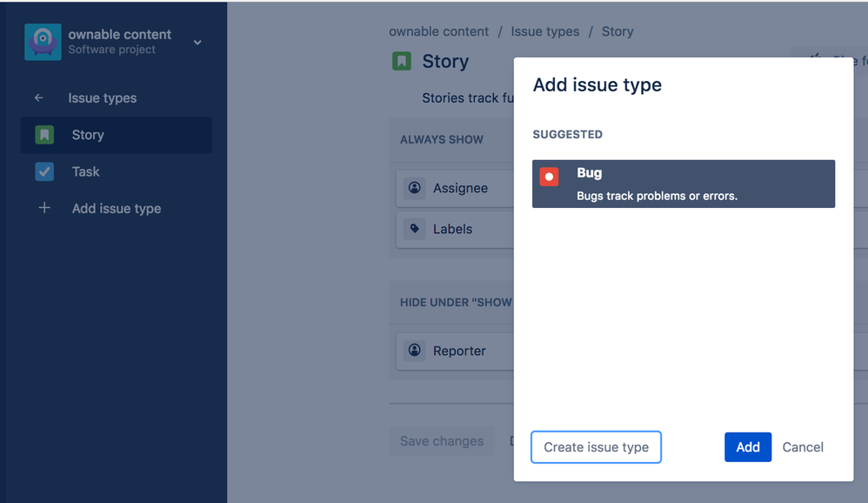Screen dimensions: 868x503
Task: Open Task in the sidebar list
Action: pos(117,171)
